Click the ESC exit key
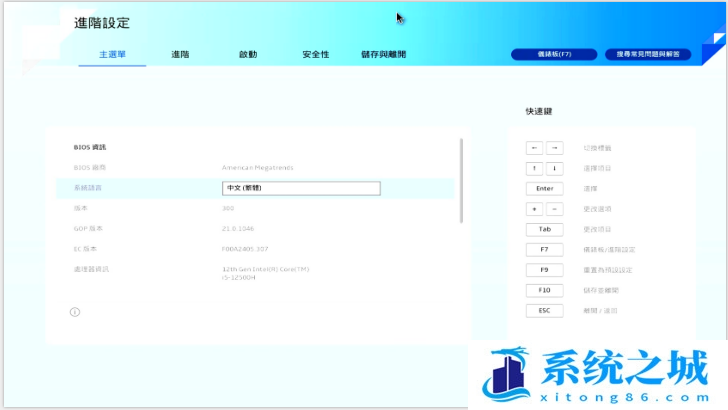This screenshot has height=410, width=728. [x=544, y=311]
